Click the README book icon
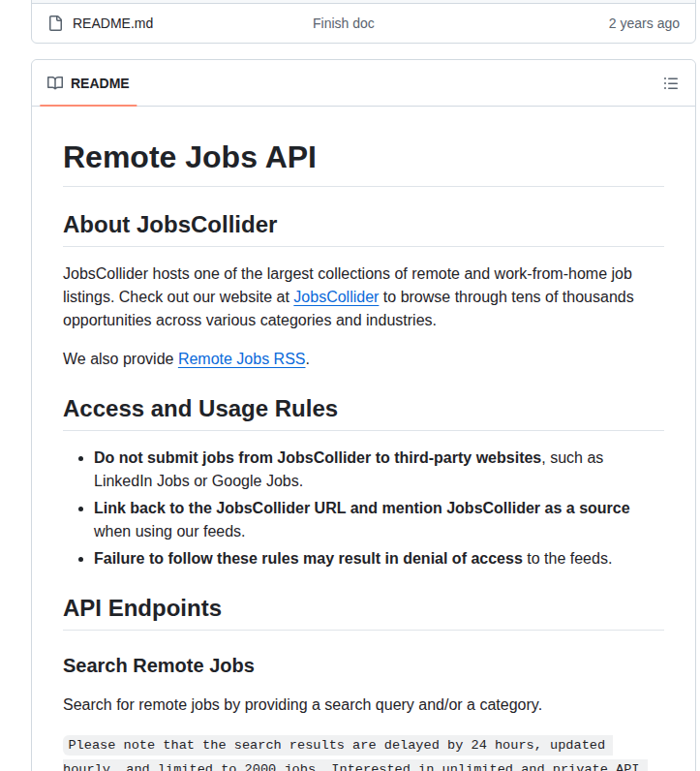 click(55, 83)
